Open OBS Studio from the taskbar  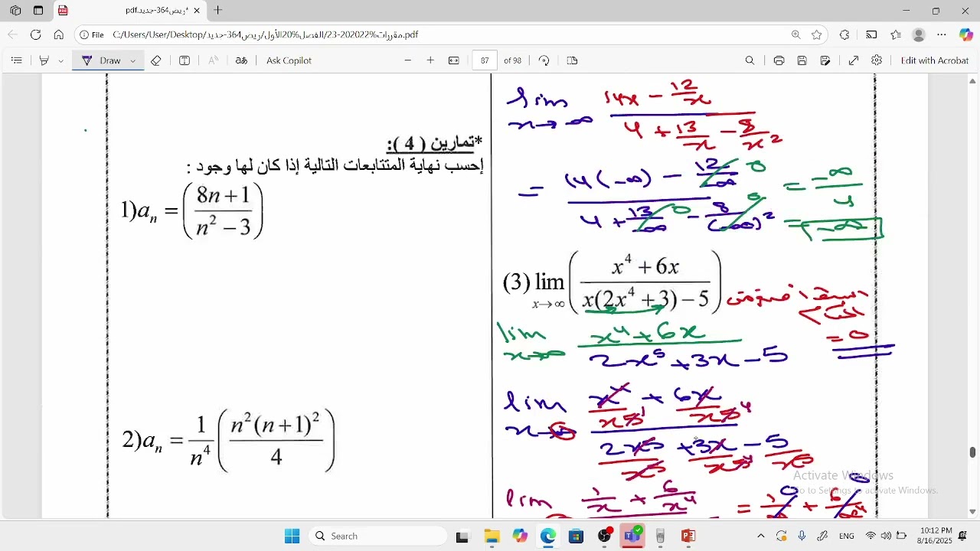point(605,536)
